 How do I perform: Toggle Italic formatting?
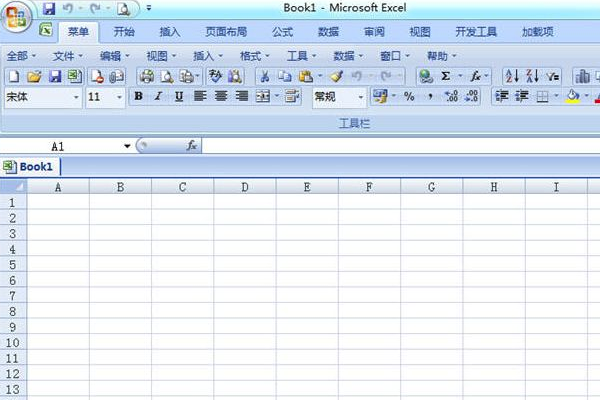(158, 96)
